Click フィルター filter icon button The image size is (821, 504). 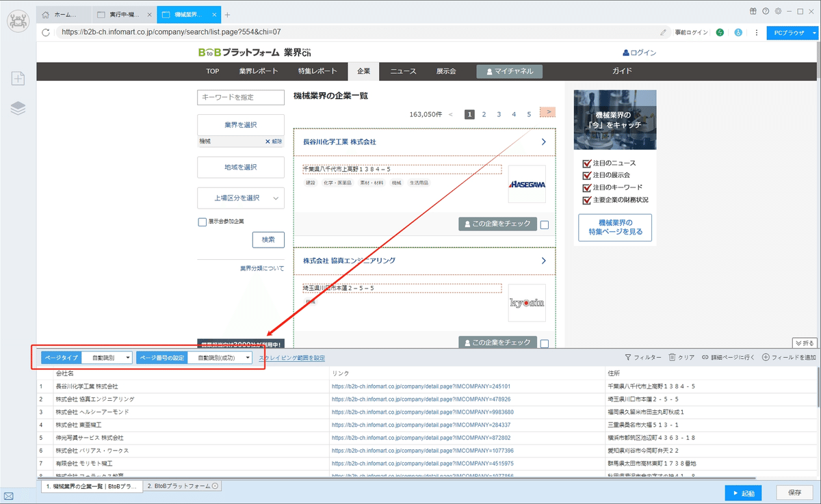643,358
